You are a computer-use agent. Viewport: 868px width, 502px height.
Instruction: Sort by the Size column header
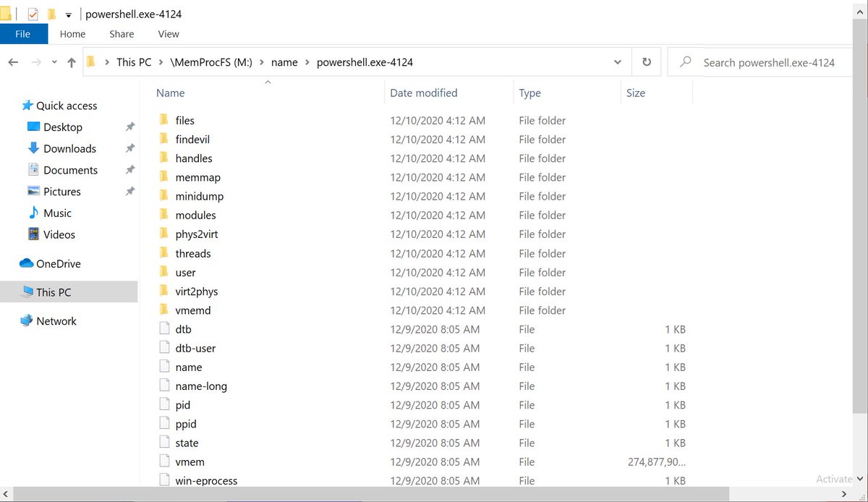pyautogui.click(x=636, y=93)
